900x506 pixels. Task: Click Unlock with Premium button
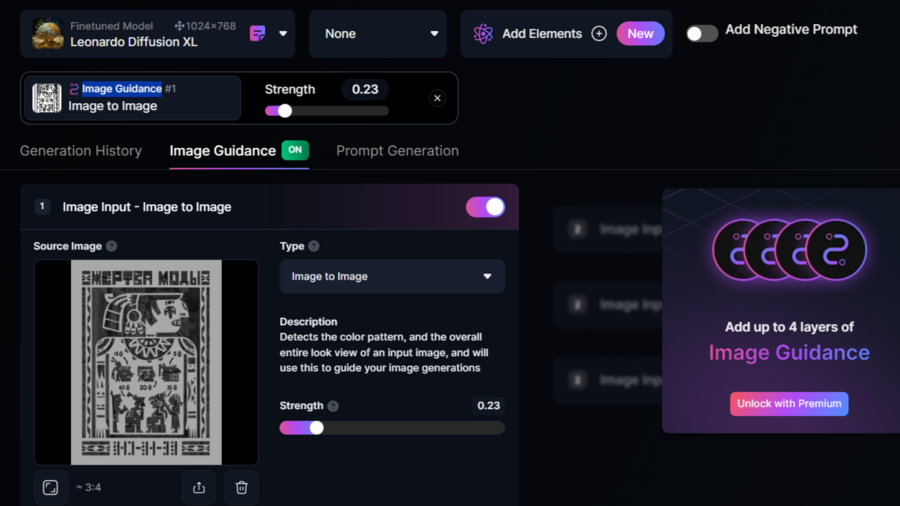[x=789, y=404]
